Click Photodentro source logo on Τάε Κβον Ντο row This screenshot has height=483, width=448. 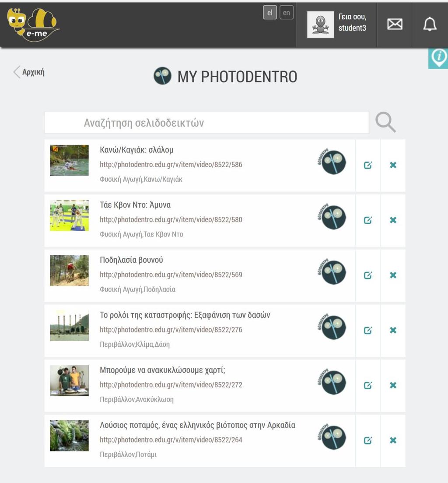pos(332,217)
